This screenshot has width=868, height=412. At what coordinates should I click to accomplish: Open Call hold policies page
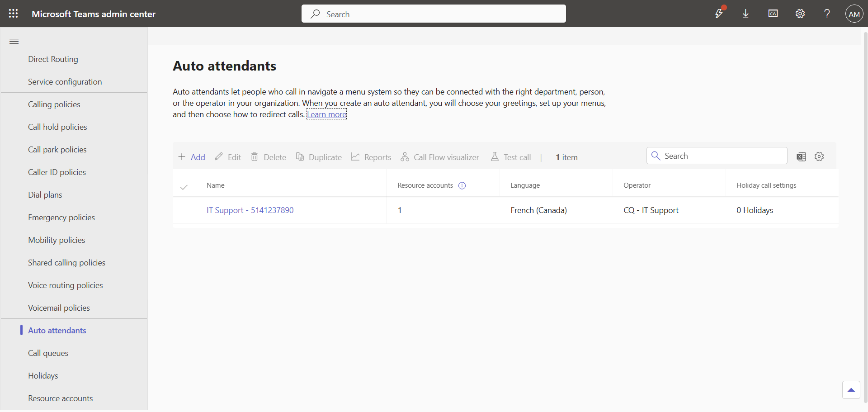57,127
